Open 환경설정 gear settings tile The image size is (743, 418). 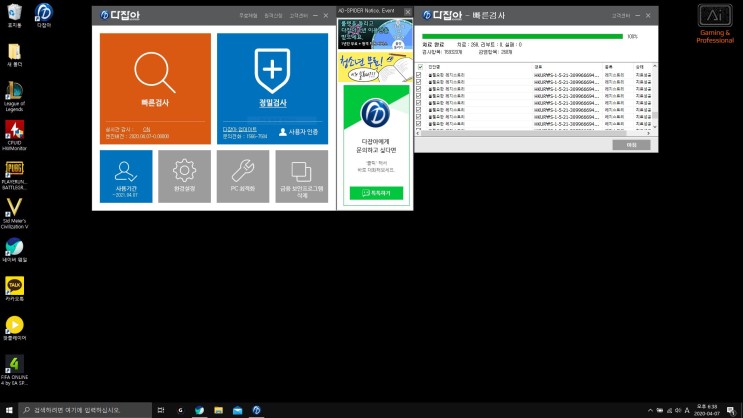point(184,176)
